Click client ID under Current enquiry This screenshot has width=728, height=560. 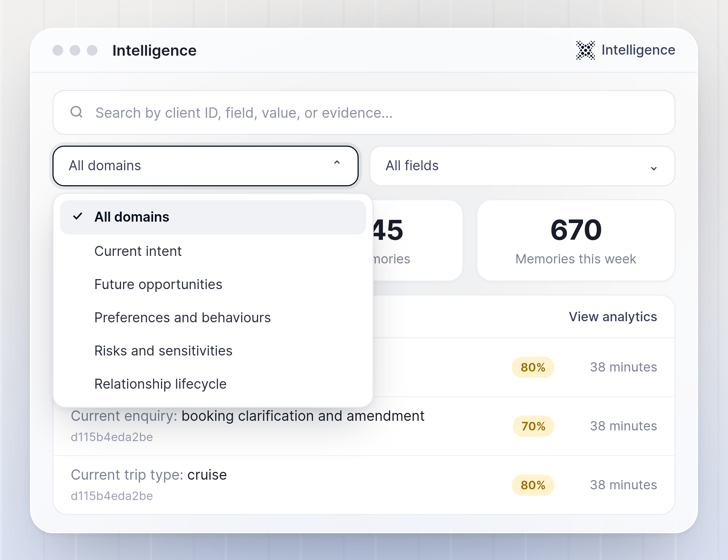(x=112, y=437)
